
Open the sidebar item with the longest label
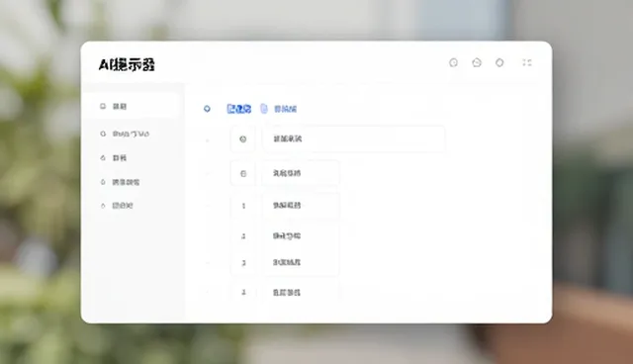[x=125, y=134]
